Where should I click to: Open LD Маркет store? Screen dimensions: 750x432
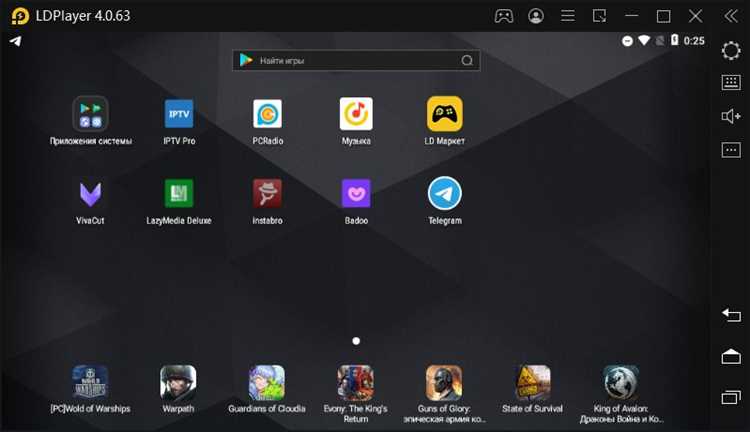(x=444, y=114)
